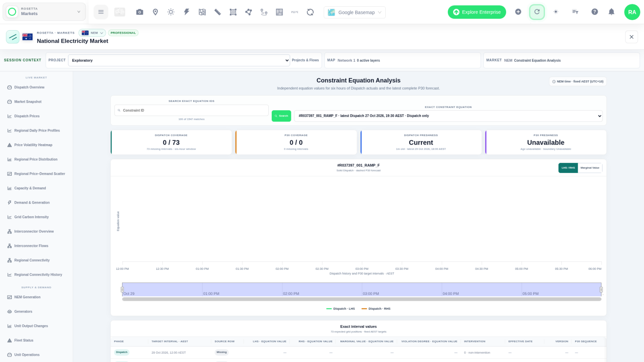This screenshot has width=644, height=362.
Task: Open the help question mark icon
Action: (595, 12)
